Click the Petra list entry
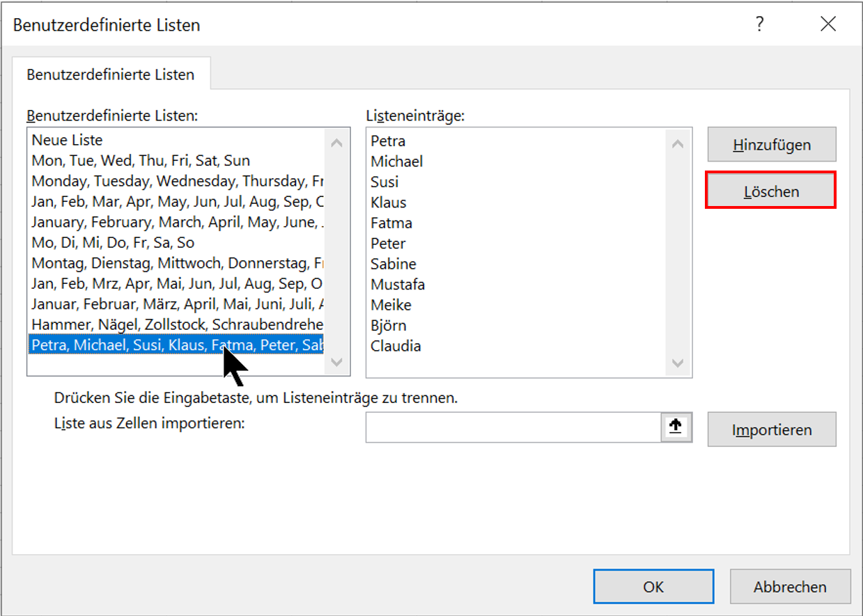 (x=388, y=141)
